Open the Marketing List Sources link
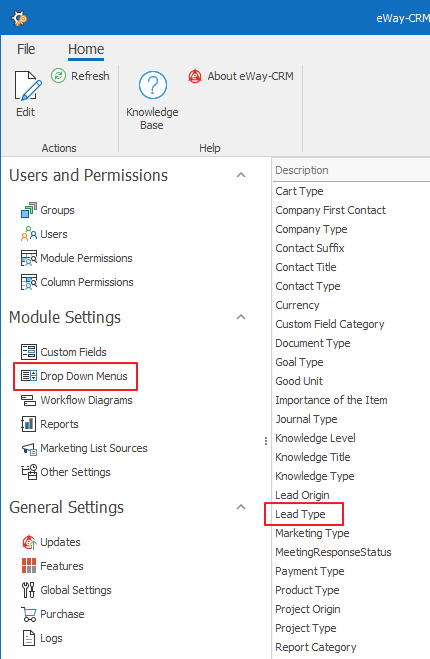Screen dimensions: 430x659 tap(94, 448)
